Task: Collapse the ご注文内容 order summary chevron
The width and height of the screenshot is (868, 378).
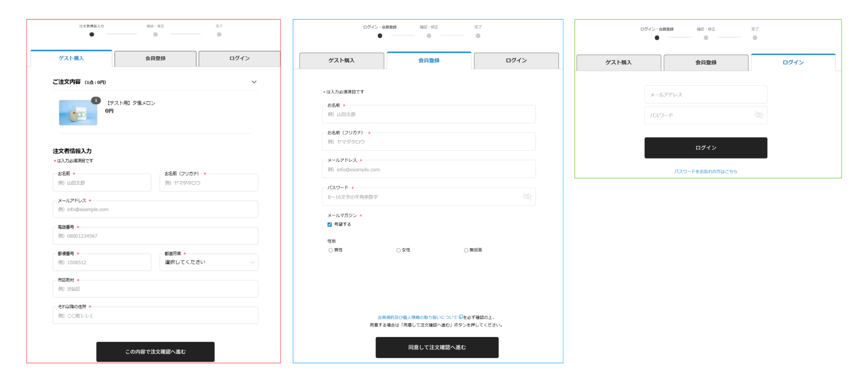Action: [x=254, y=82]
